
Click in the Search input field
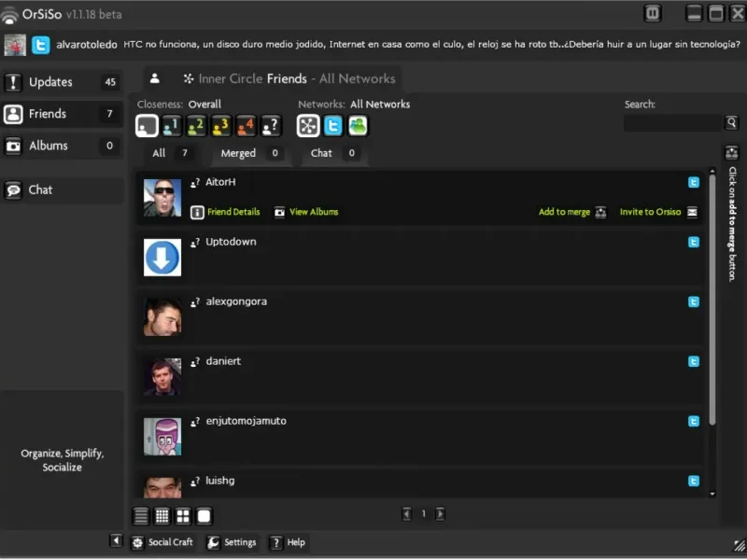(x=672, y=123)
